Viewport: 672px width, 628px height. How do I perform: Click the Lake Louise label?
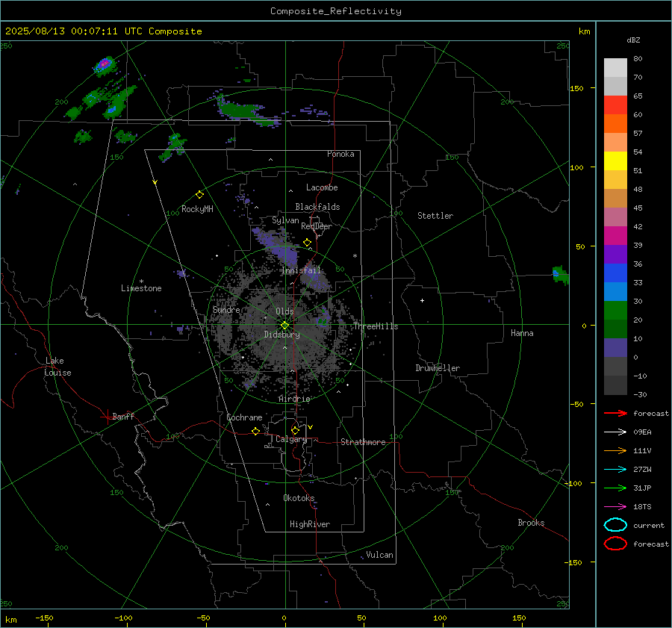(x=57, y=367)
